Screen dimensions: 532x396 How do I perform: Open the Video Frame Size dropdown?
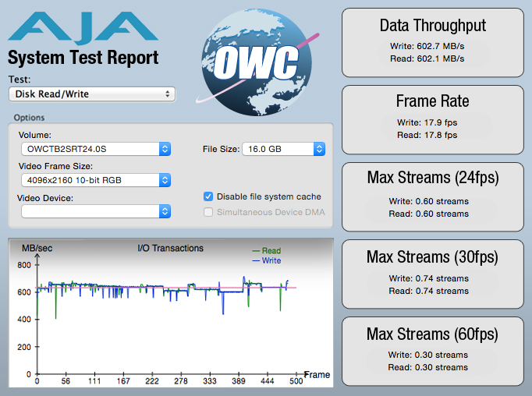[x=95, y=180]
